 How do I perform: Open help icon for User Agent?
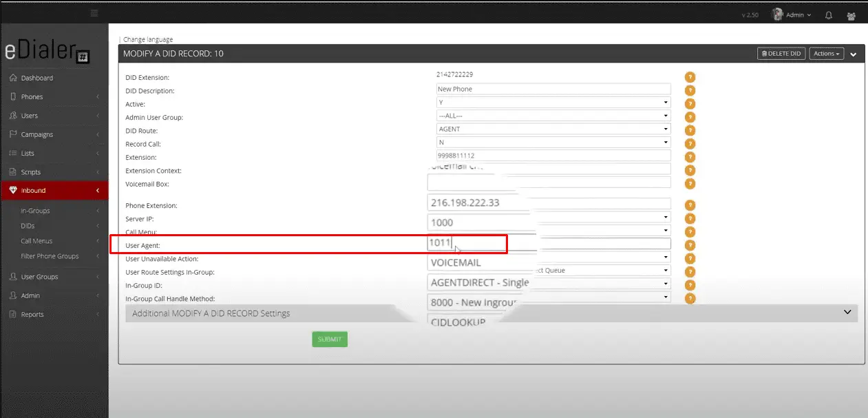click(690, 245)
